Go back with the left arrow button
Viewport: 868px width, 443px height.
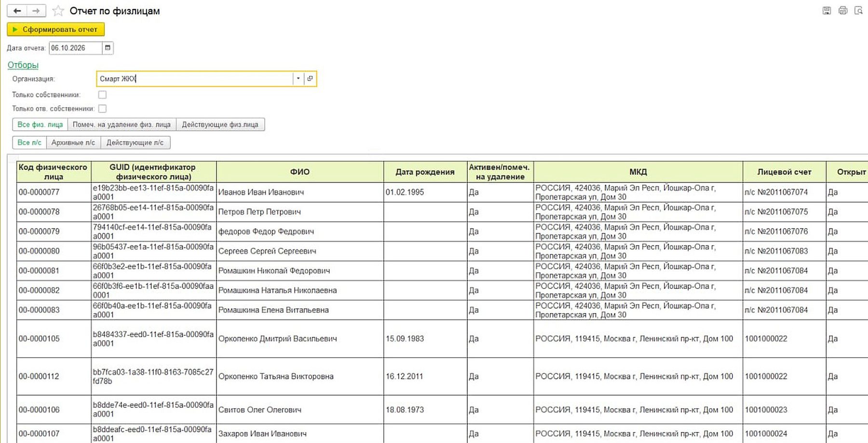coord(17,11)
